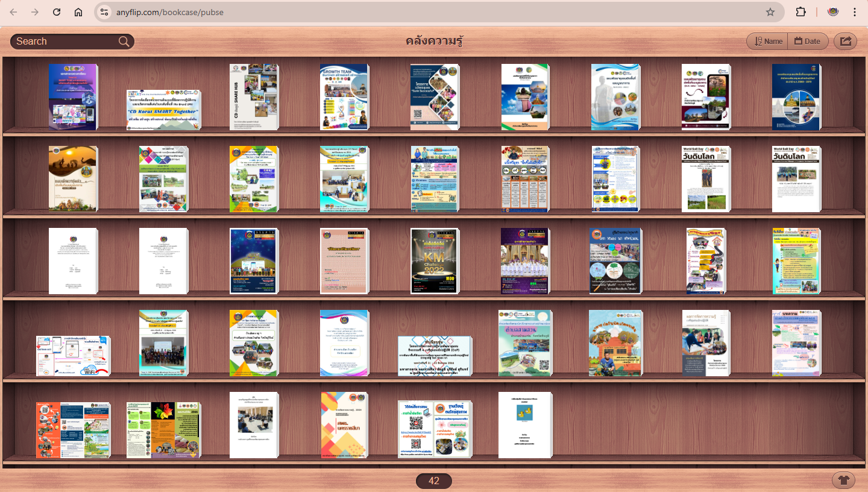Sort books by Name

click(767, 41)
